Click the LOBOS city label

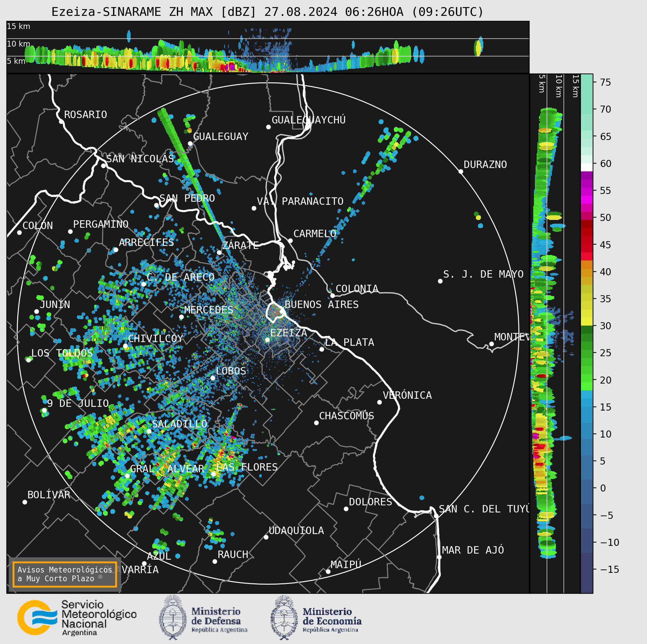tap(231, 371)
